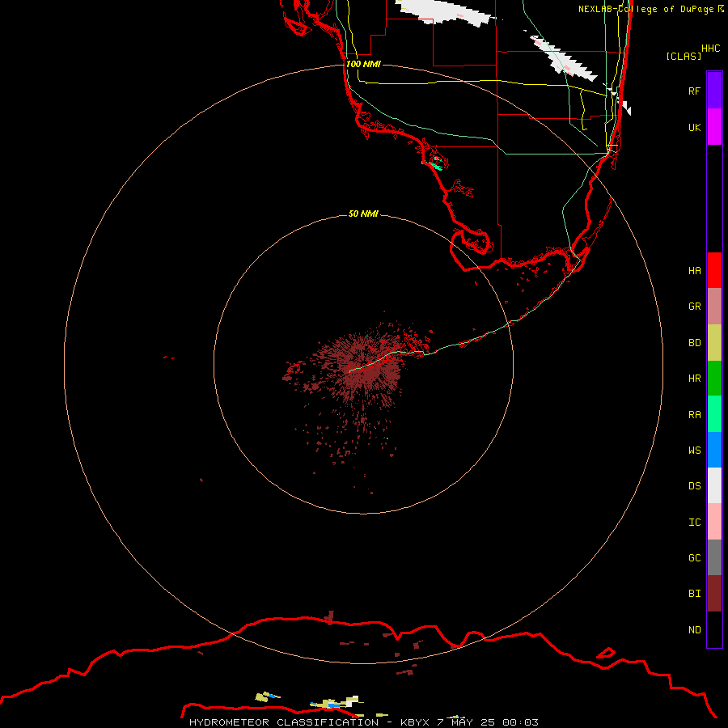The width and height of the screenshot is (728, 728).
Task: Click the 'RA' legend label
Action: pyautogui.click(x=694, y=415)
